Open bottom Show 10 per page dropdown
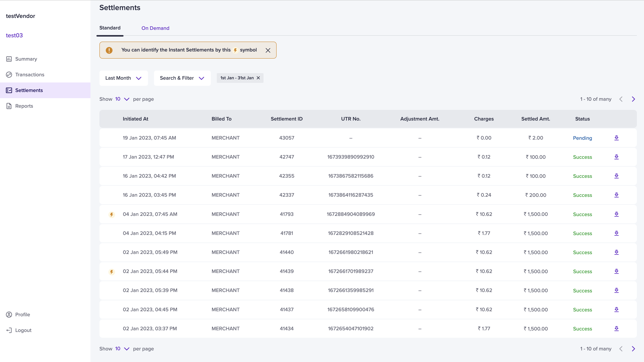The width and height of the screenshot is (644, 362). (x=122, y=349)
